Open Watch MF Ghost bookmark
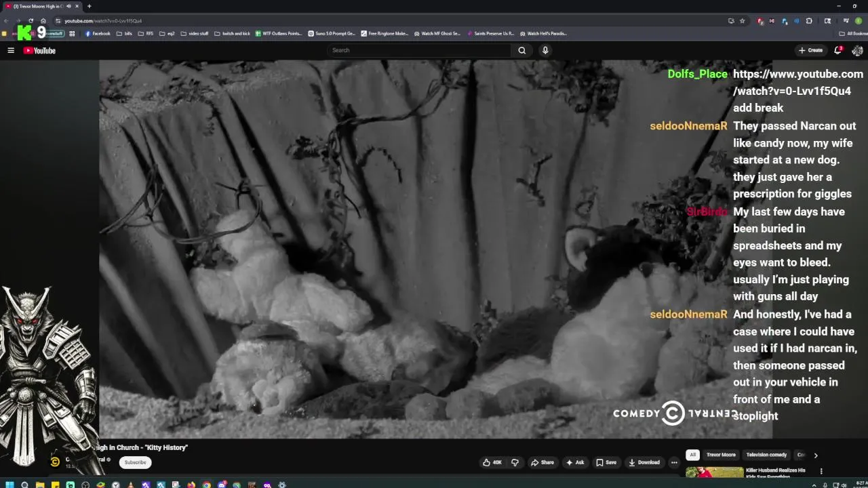The image size is (868, 488). [x=437, y=33]
